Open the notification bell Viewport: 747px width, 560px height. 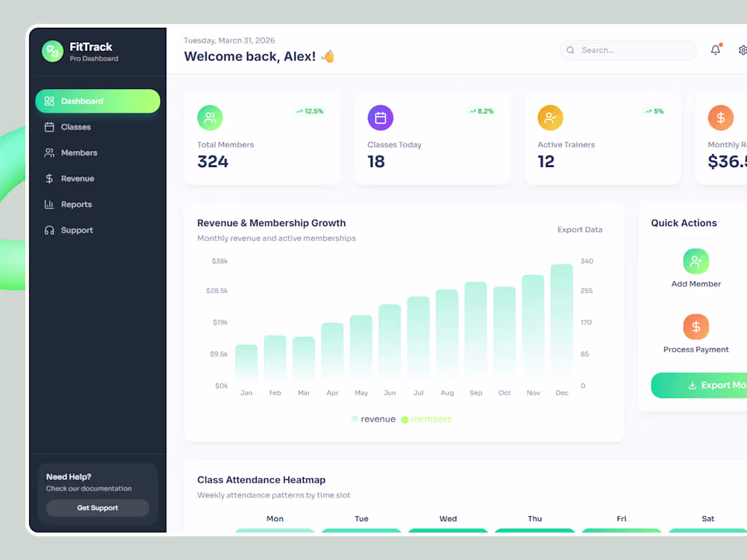715,50
